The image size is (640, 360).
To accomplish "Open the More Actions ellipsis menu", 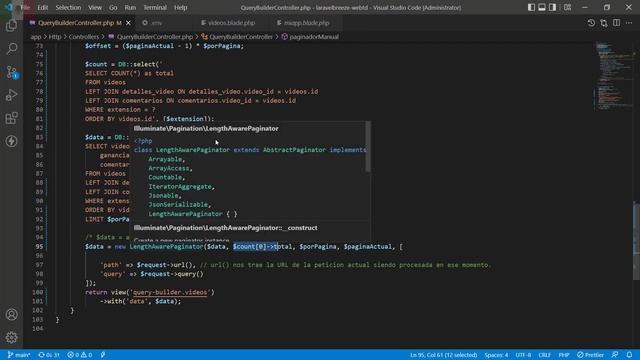I will [x=629, y=23].
